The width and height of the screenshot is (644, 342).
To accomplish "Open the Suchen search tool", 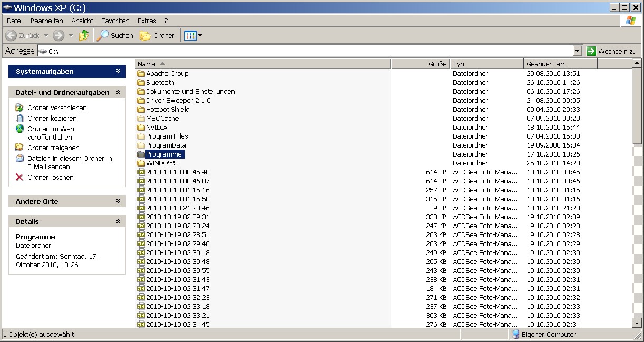I will pos(115,35).
